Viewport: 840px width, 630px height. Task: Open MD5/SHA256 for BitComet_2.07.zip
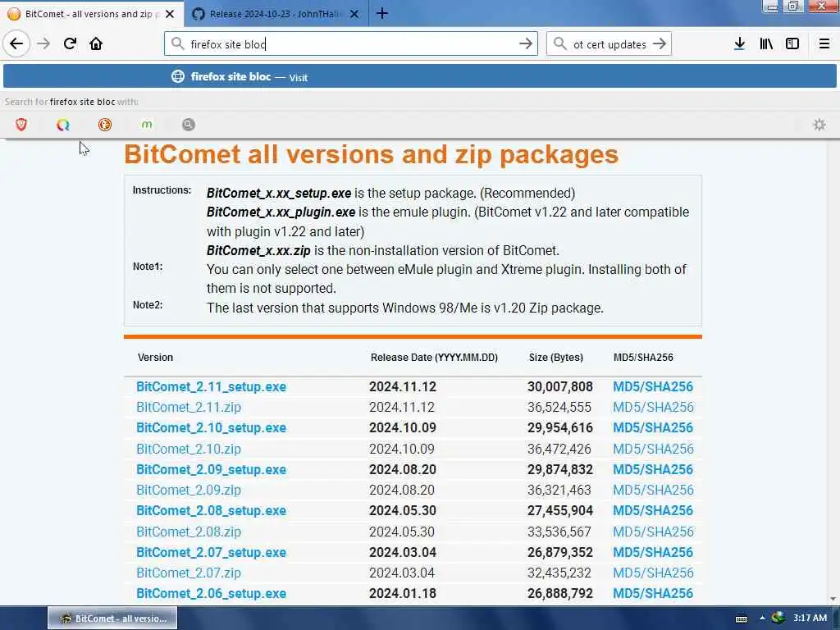click(x=653, y=573)
